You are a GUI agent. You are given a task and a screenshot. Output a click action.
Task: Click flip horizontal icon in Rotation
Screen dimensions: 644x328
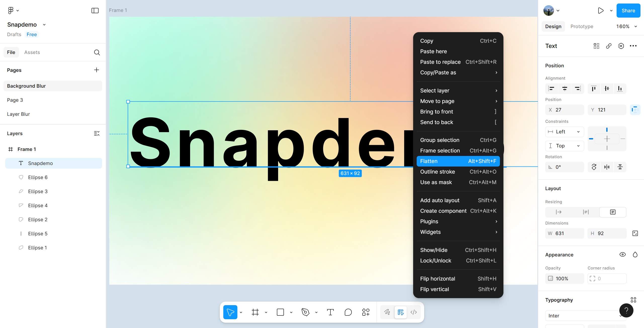tap(607, 167)
